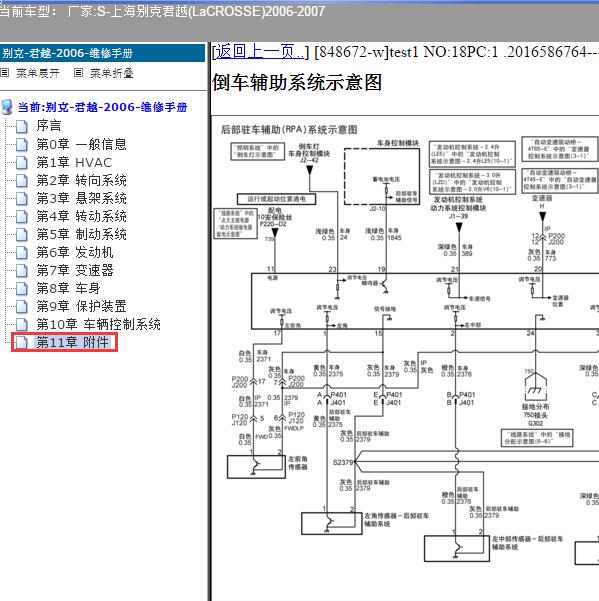Image resolution: width=599 pixels, height=601 pixels.
Task: Open 第9章 保护装置
Action: (x=81, y=306)
